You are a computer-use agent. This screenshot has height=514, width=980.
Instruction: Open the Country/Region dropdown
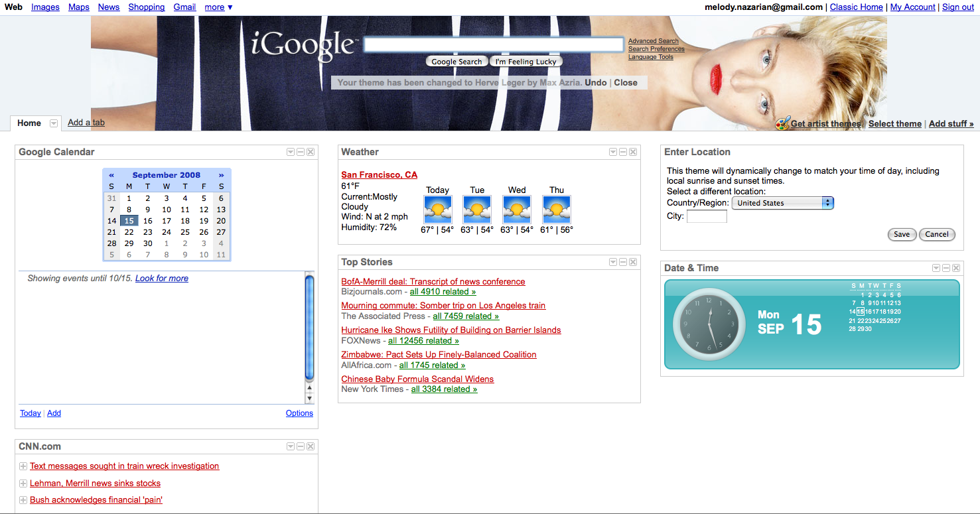(783, 203)
